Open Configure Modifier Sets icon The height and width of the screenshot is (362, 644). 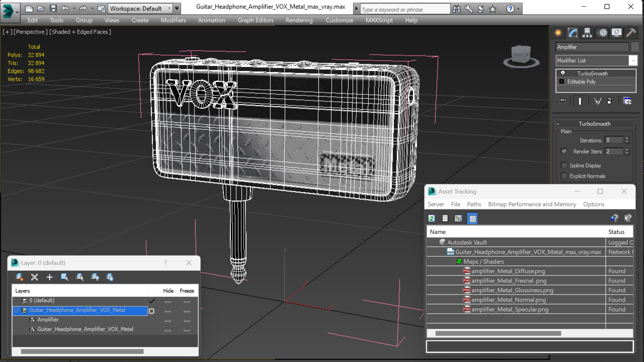(627, 101)
